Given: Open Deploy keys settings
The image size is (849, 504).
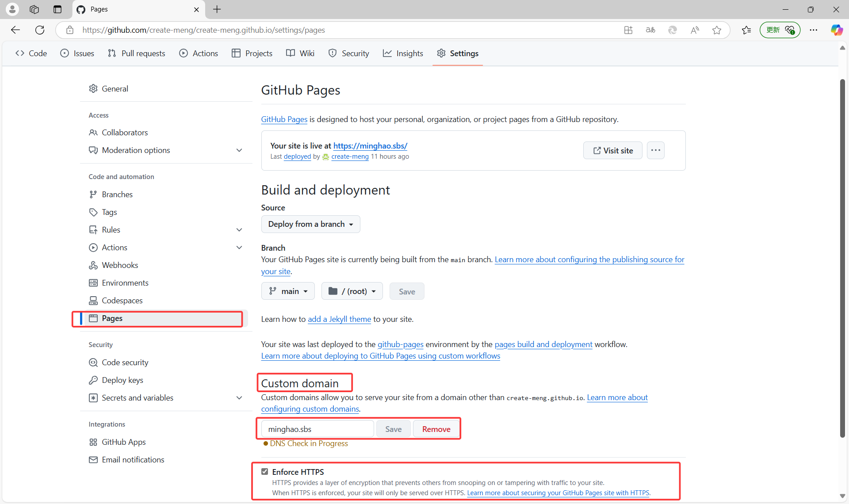Looking at the screenshot, I should click(122, 380).
